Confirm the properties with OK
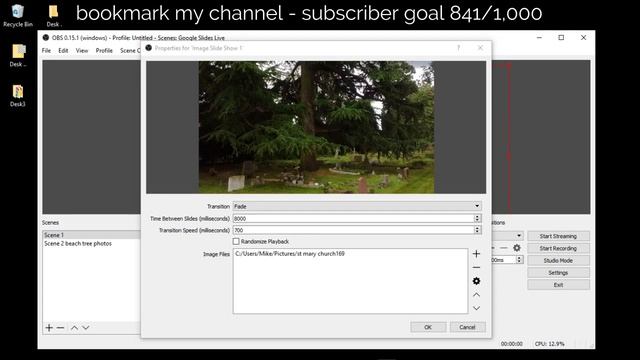Viewport: 640px width, 360px height. pyautogui.click(x=428, y=327)
